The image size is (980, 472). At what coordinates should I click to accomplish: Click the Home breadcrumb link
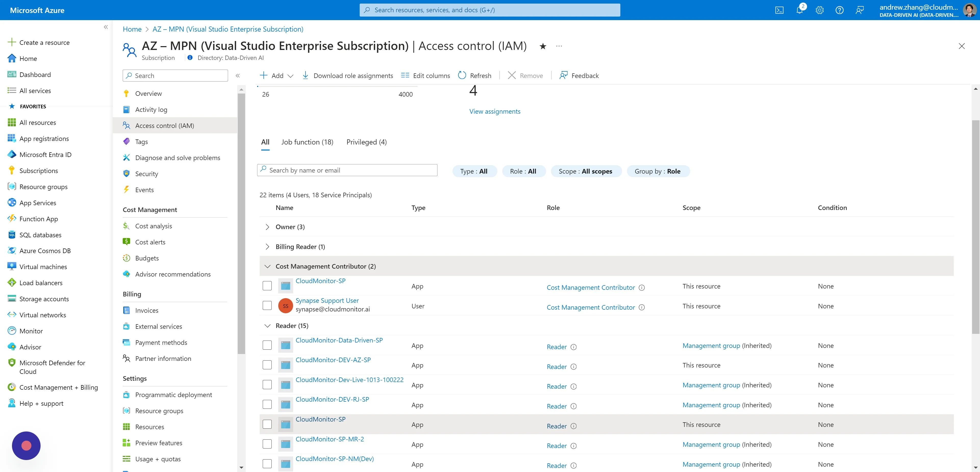(x=132, y=29)
